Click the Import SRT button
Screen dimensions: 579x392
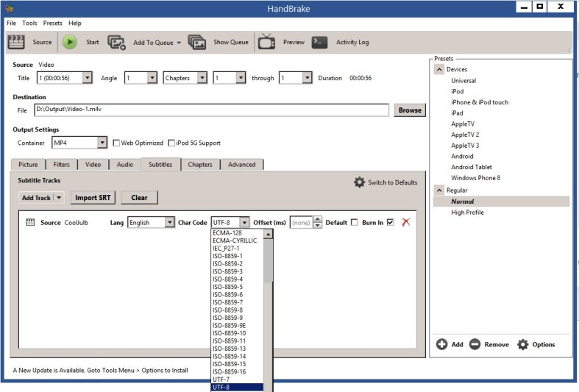click(x=93, y=197)
